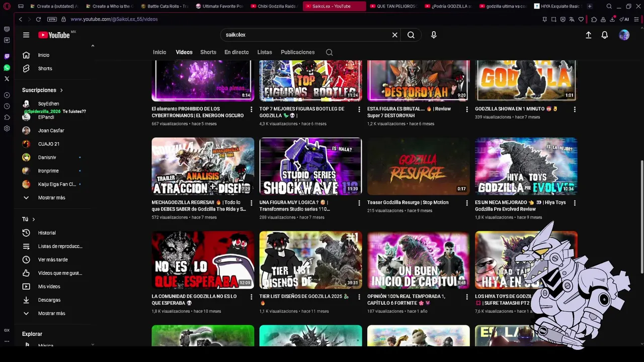The width and height of the screenshot is (644, 362).
Task: Open the notifications bell
Action: pyautogui.click(x=605, y=35)
